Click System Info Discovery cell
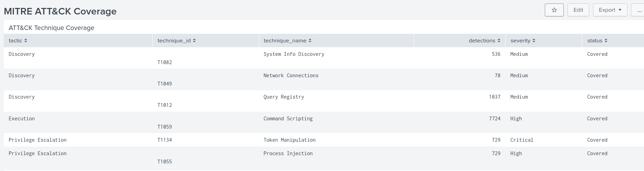Screen dimensions: 644x171 coord(294,54)
